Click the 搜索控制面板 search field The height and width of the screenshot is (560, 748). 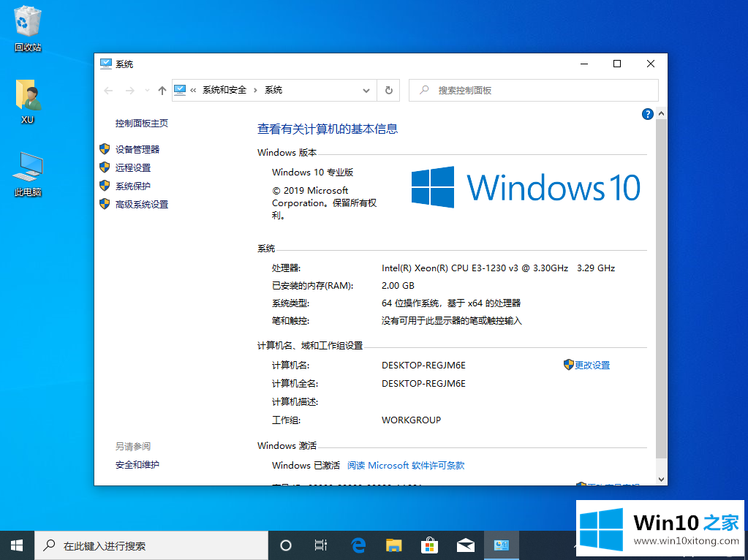click(533, 90)
